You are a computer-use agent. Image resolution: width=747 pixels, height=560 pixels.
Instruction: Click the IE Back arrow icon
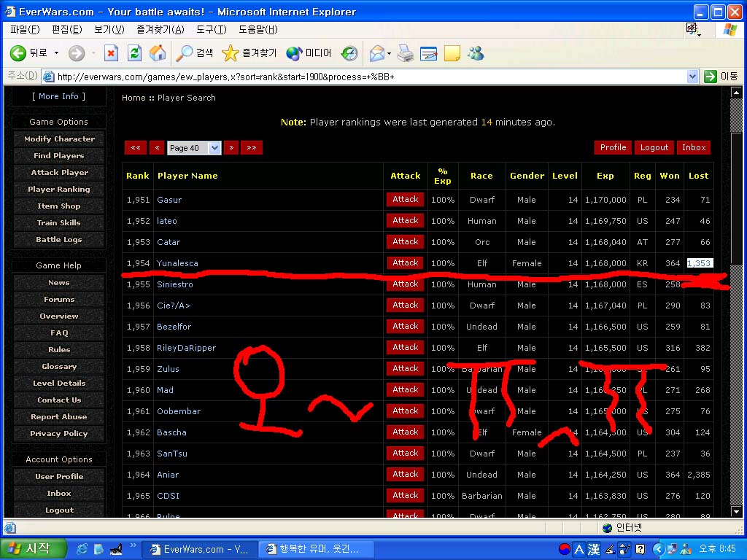pyautogui.click(x=18, y=52)
